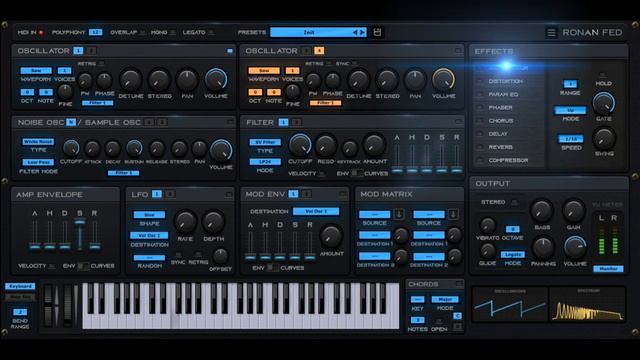The width and height of the screenshot is (640, 360).
Task: Adjust the Amp Envelope Attack slider
Action: (35, 246)
